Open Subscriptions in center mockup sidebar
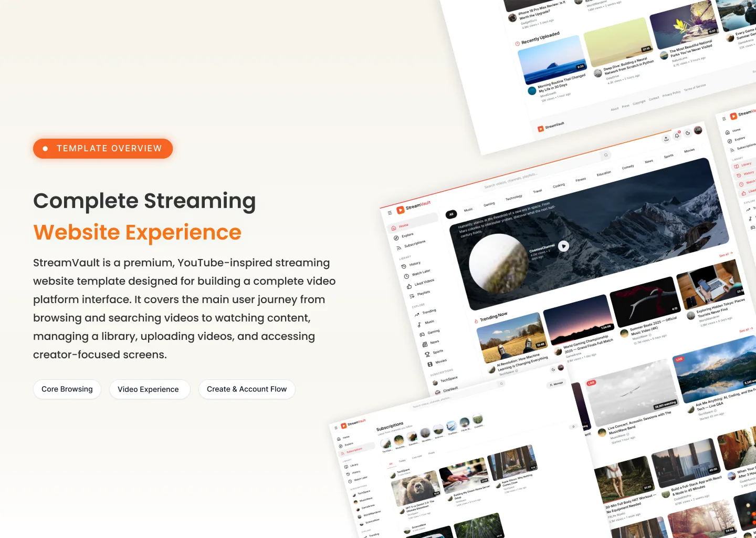 tap(411, 245)
